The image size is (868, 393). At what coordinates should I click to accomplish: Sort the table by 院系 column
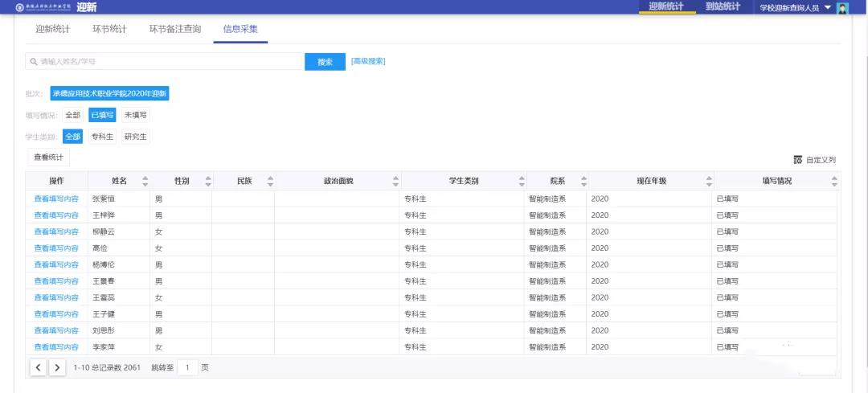(583, 181)
